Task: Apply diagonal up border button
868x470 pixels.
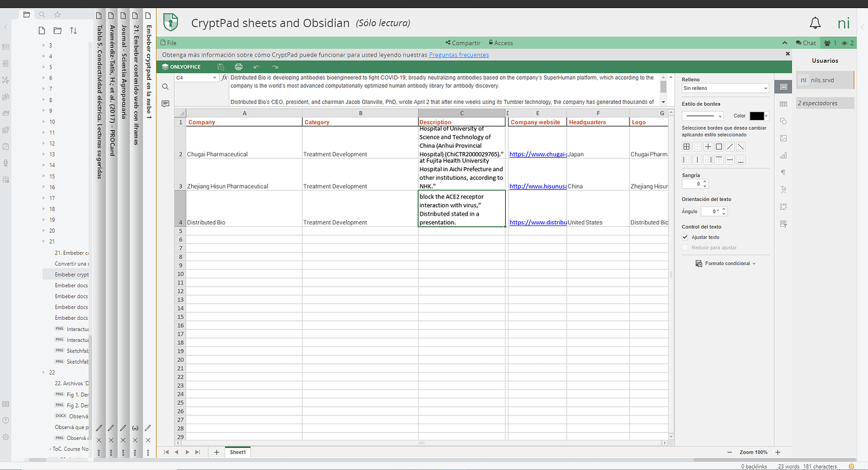Action: pyautogui.click(x=730, y=146)
